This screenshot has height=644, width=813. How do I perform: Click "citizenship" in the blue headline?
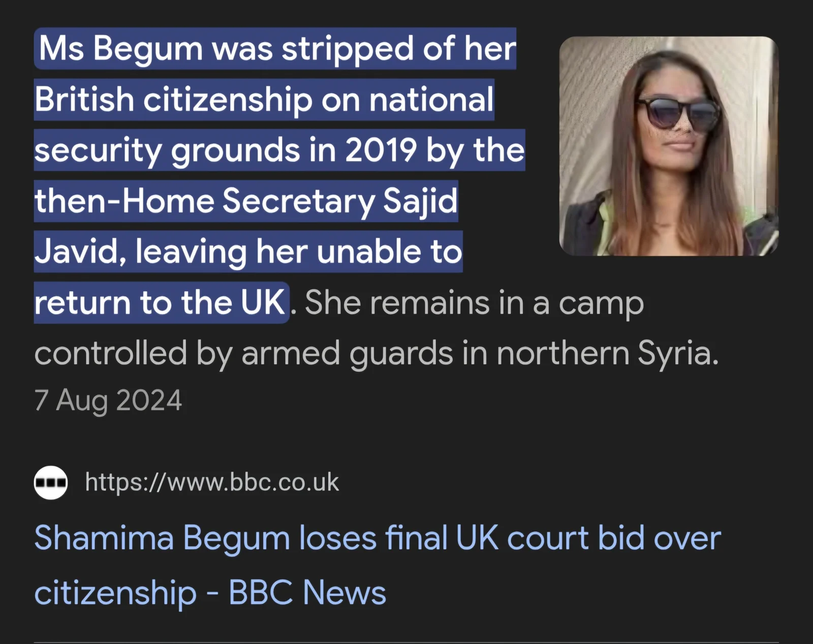115,593
